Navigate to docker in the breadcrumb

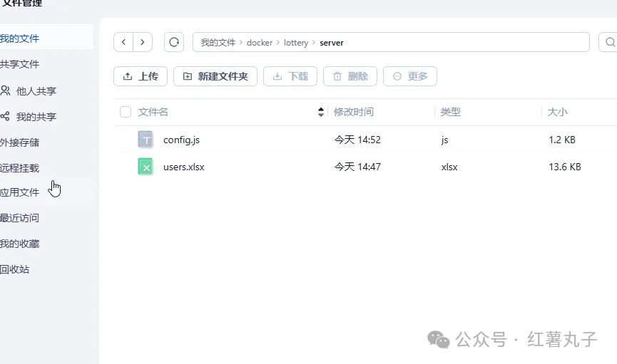pos(260,43)
